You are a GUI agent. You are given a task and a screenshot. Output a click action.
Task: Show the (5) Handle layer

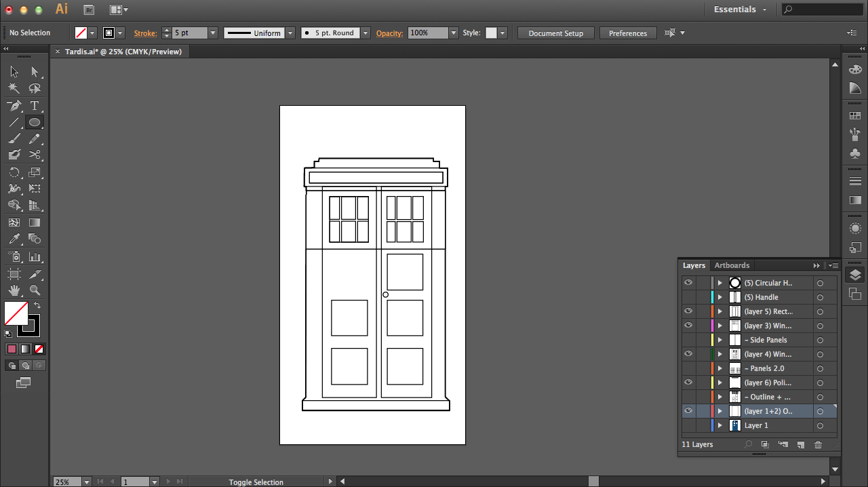(x=688, y=297)
